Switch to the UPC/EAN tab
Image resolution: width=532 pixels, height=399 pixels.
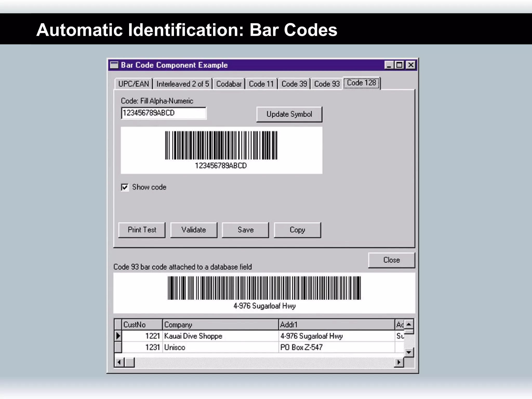point(134,84)
